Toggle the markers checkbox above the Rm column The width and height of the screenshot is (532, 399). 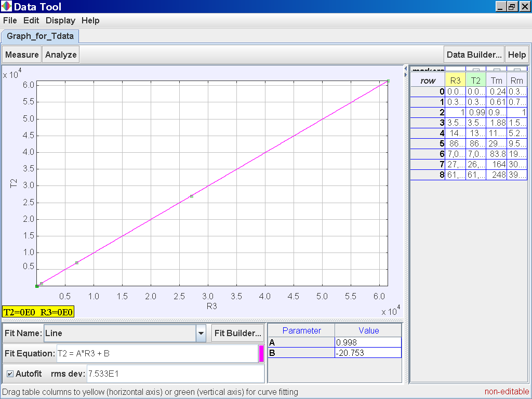517,70
